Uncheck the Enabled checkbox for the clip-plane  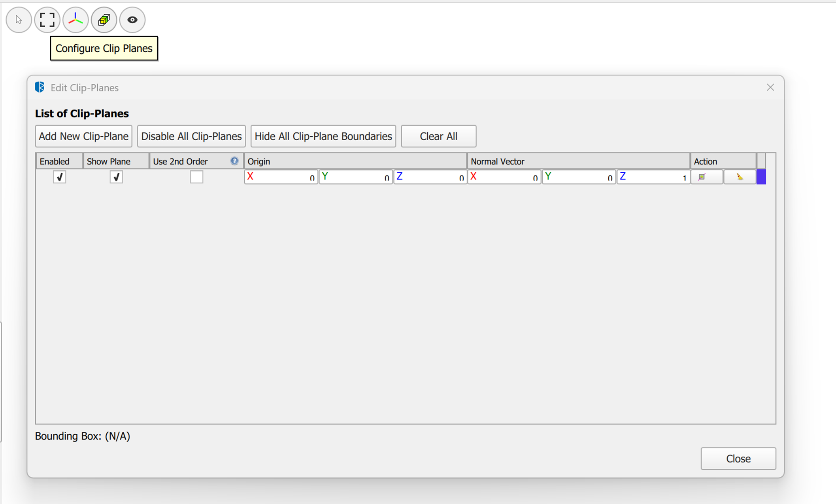tap(59, 177)
